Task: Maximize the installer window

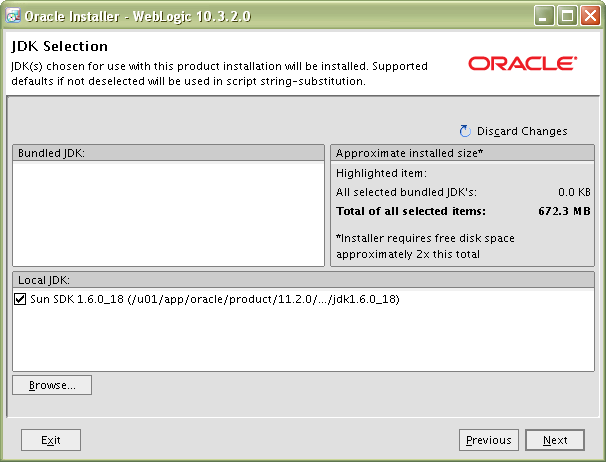Action: 567,16
